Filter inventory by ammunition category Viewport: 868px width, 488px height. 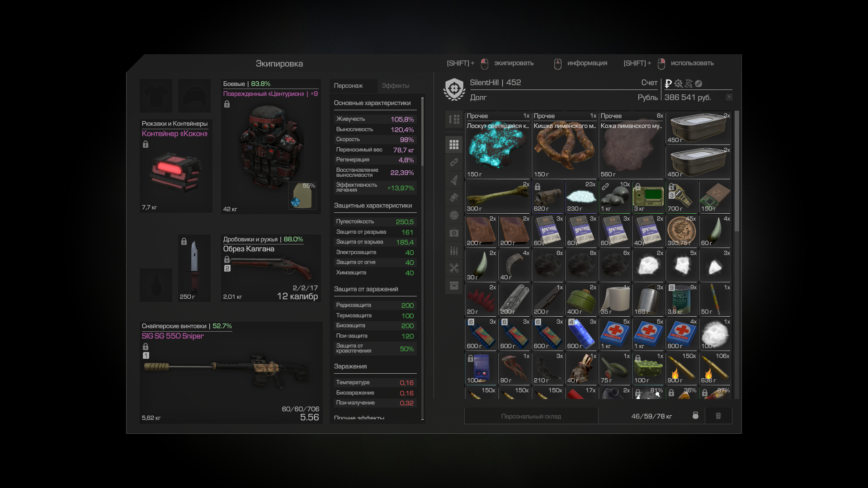click(454, 250)
